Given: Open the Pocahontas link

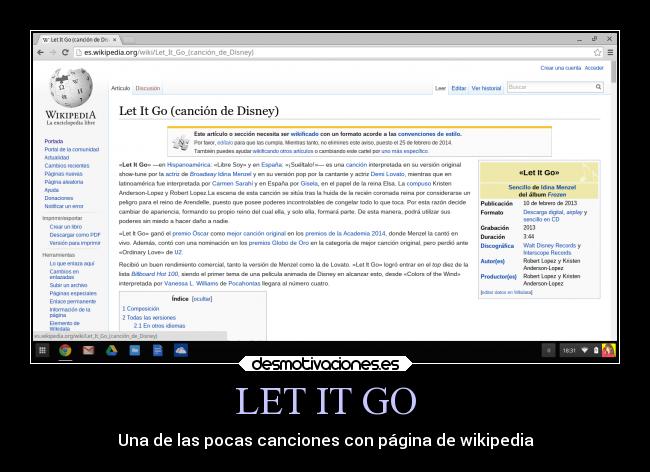Looking at the screenshot, I should coord(244,283).
